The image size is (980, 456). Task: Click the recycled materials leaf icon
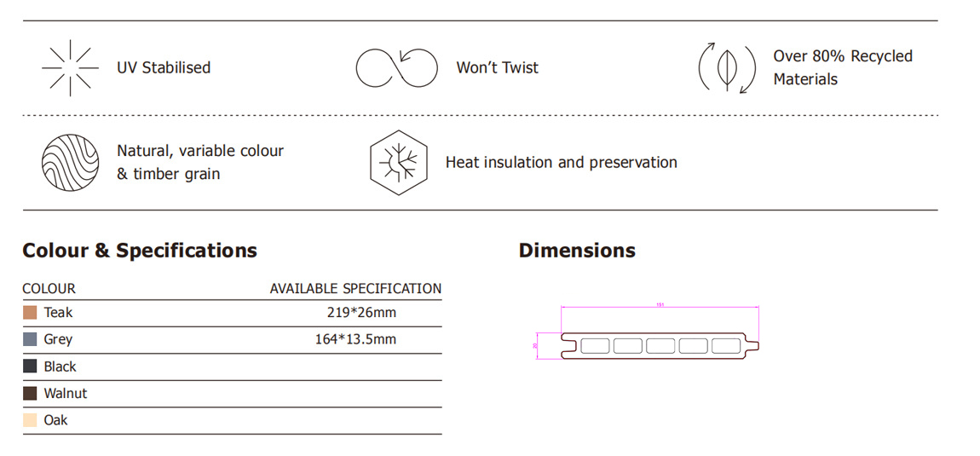pos(727,67)
